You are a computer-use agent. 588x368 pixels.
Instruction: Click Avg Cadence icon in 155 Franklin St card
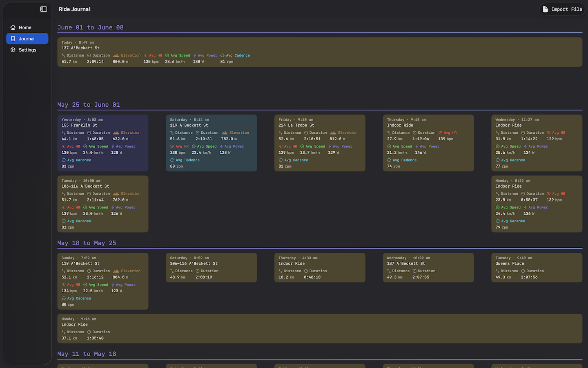64,160
